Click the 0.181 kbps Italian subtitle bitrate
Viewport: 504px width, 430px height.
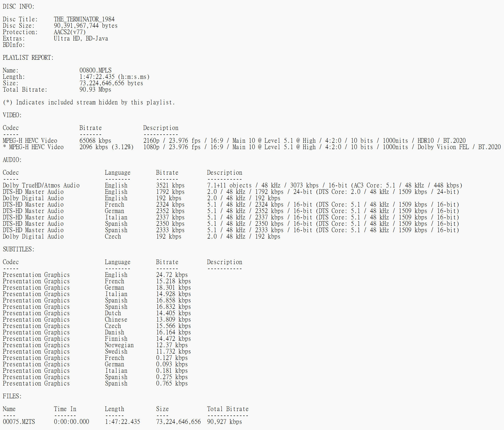172,371
